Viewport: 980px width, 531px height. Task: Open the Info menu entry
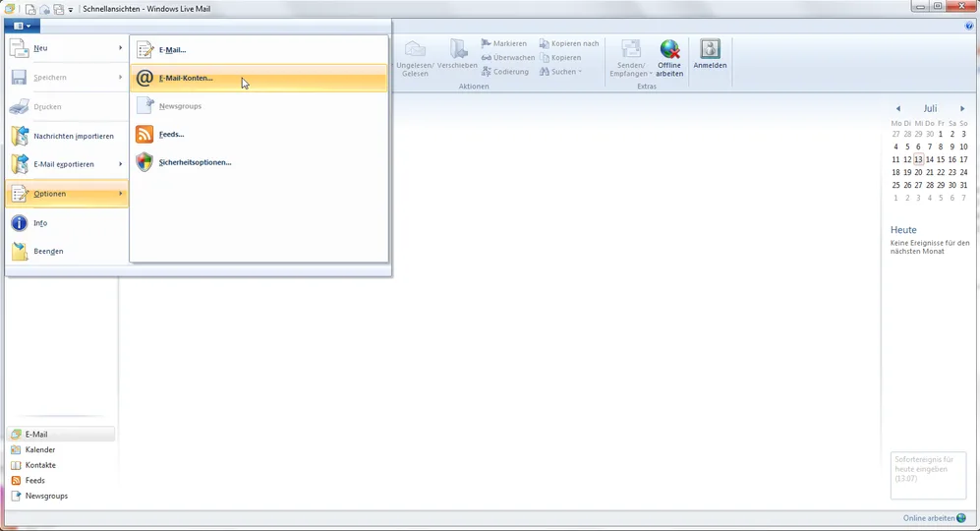[67, 222]
